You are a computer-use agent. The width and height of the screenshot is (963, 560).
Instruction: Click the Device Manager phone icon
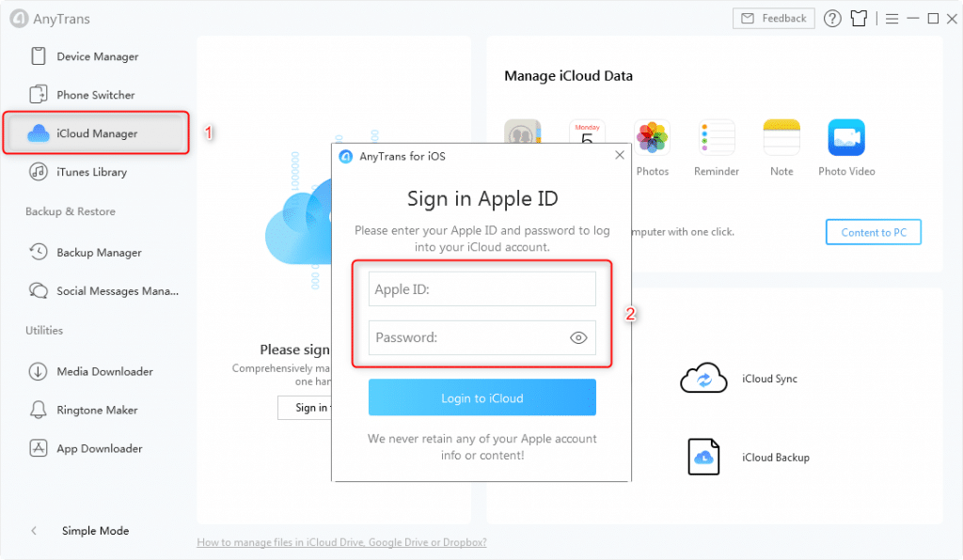click(38, 55)
